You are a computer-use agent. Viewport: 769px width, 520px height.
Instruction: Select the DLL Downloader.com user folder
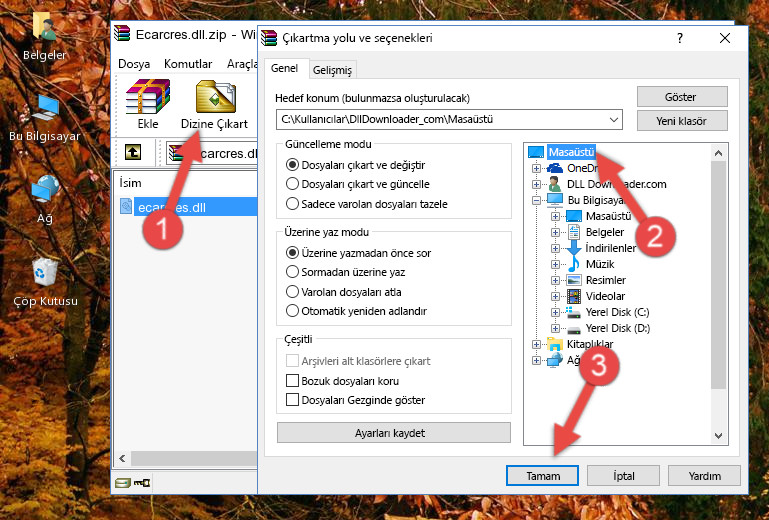(x=616, y=184)
